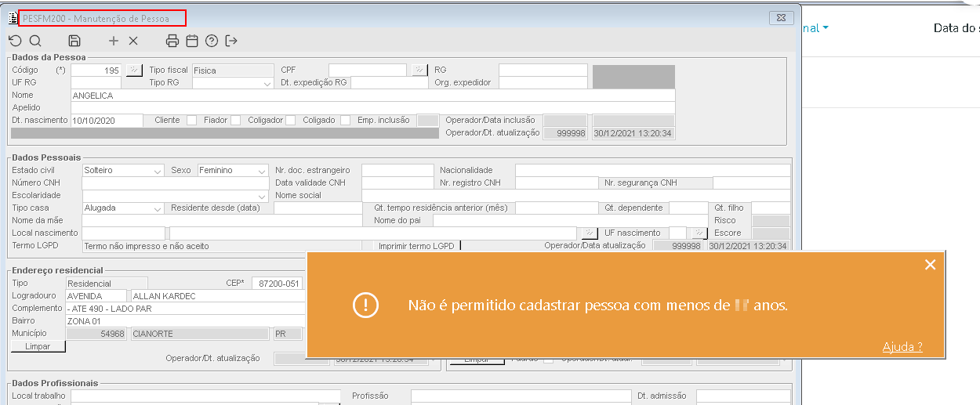Viewport: 980px width, 405px height.
Task: Click the calendar toolbar icon
Action: [192, 41]
